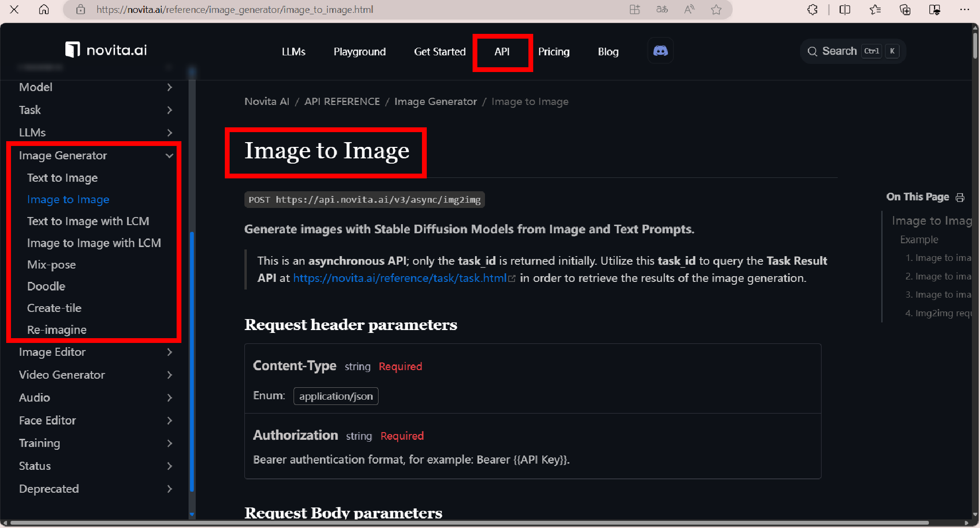Image resolution: width=980 pixels, height=528 pixels.
Task: Click the novita.ai logo
Action: [106, 50]
